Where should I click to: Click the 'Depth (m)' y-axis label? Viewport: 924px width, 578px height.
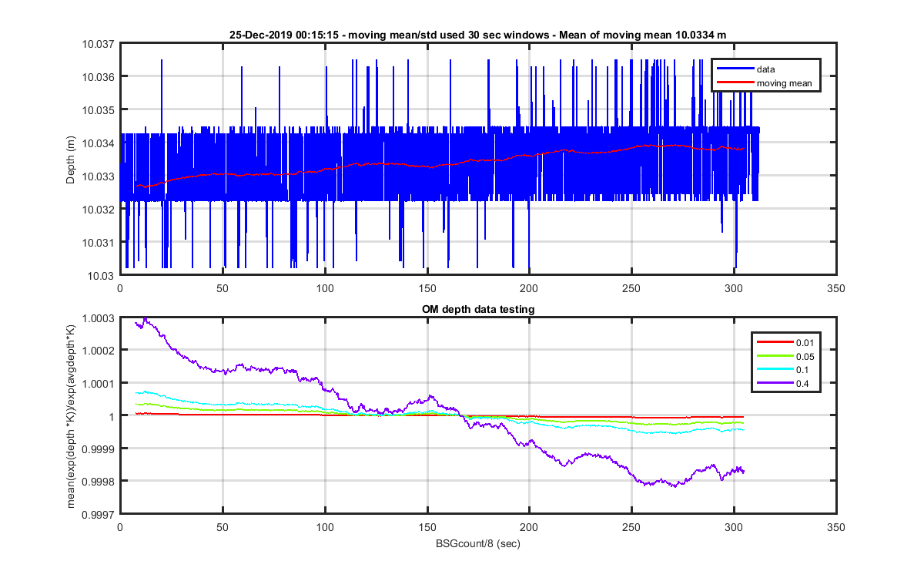(x=71, y=159)
